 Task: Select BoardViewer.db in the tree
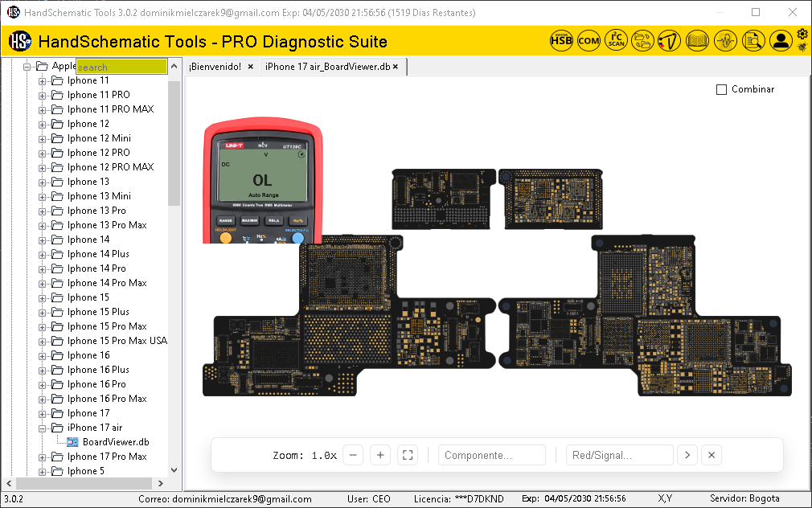[x=116, y=442]
